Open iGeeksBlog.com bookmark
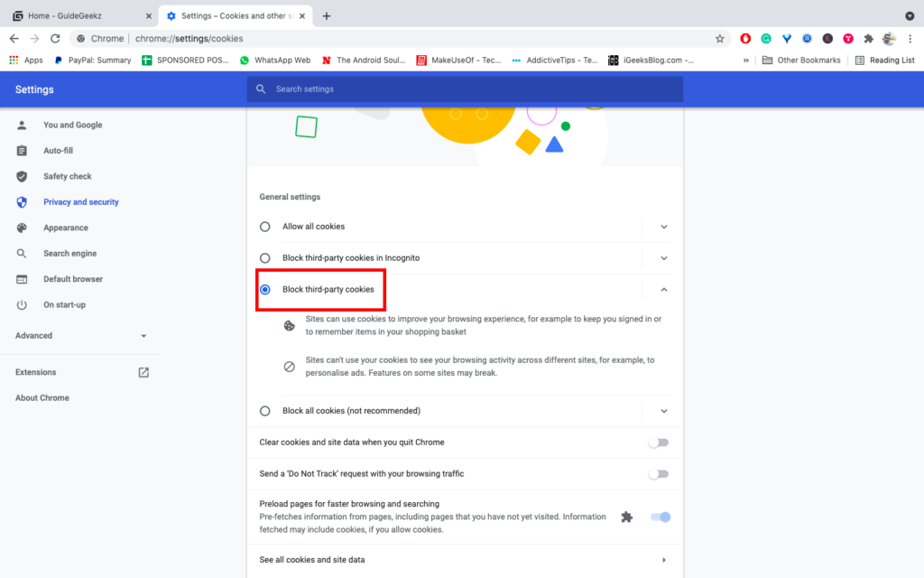 651,61
